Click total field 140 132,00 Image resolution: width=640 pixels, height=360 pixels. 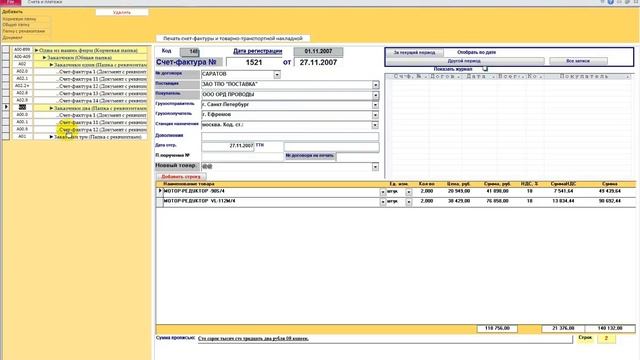coord(610,328)
